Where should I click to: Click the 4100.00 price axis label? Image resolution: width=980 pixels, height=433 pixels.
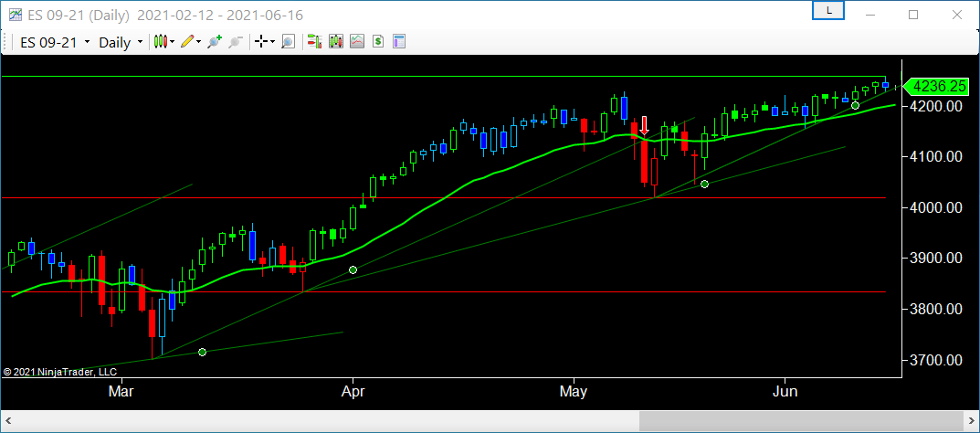(x=935, y=157)
